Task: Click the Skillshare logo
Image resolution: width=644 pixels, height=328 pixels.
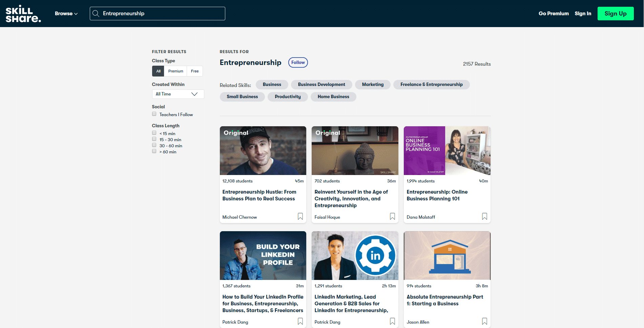Action: click(23, 14)
